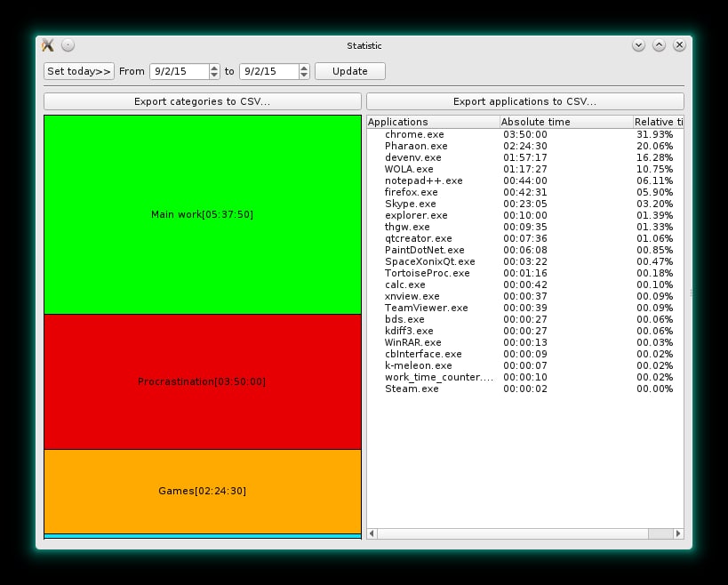Select the kdiff3.exe row

coord(525,331)
